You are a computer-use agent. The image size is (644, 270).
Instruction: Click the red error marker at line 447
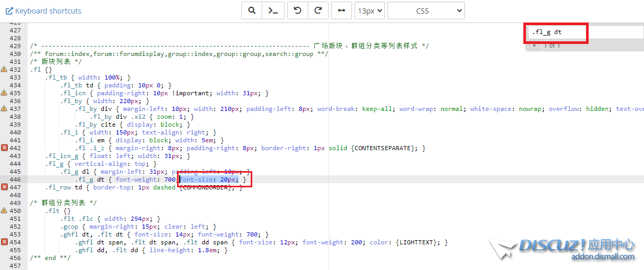click(x=4, y=187)
